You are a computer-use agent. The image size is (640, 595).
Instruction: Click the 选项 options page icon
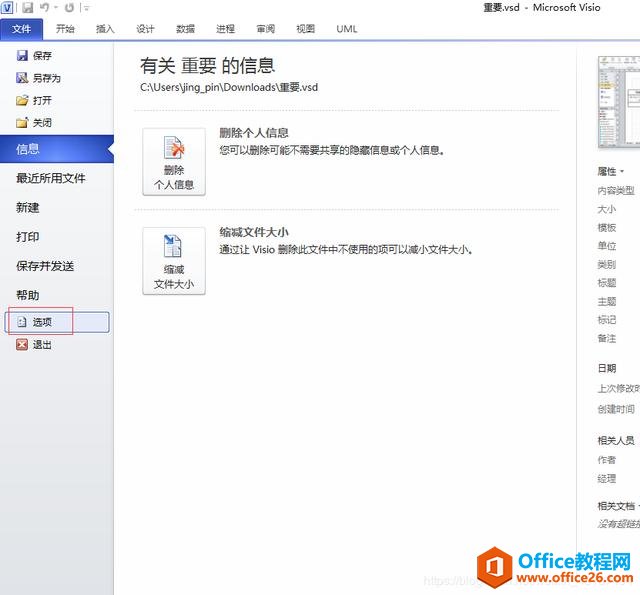[x=22, y=322]
